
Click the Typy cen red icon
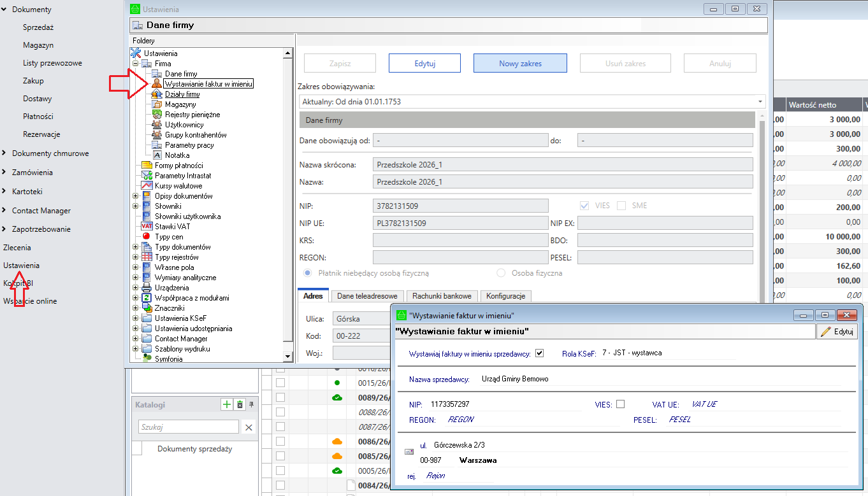tap(147, 237)
